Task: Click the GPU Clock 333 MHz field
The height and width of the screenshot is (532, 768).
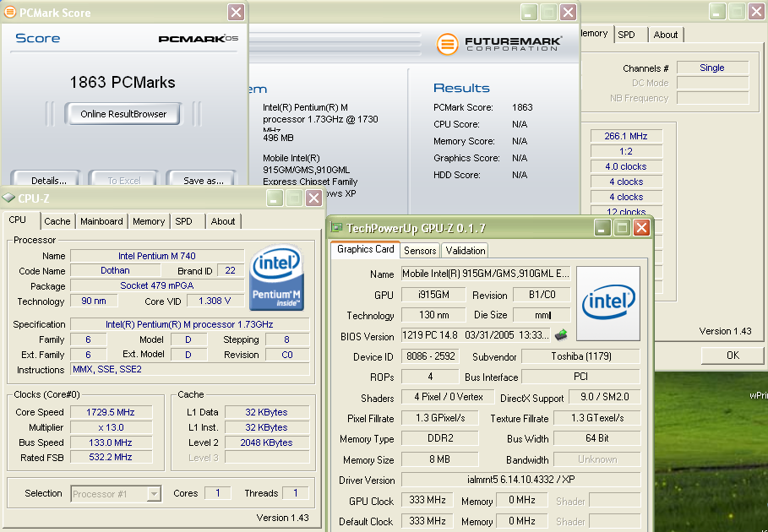Action: click(x=428, y=500)
